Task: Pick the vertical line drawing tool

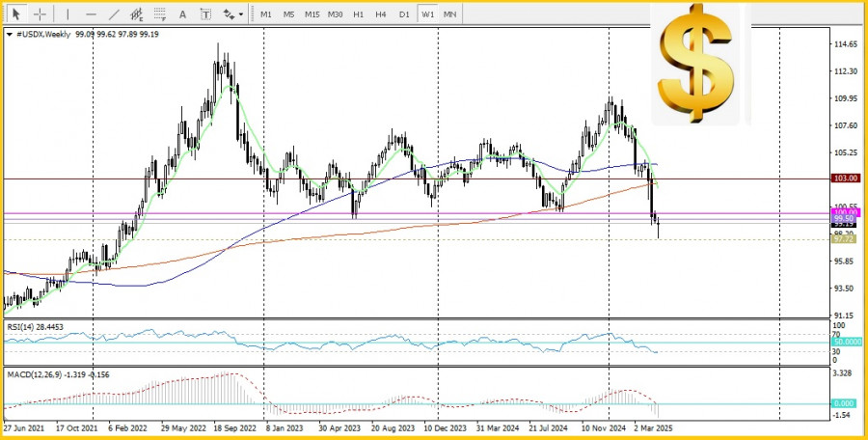Action: click(68, 14)
